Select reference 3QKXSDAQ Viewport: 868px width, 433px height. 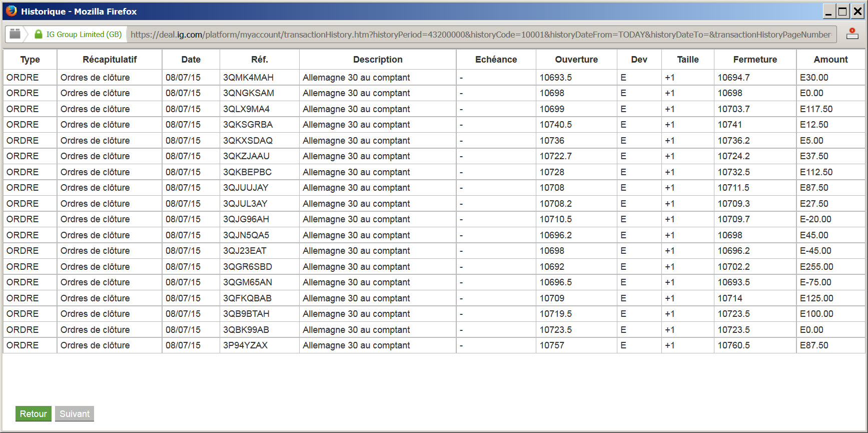248,141
